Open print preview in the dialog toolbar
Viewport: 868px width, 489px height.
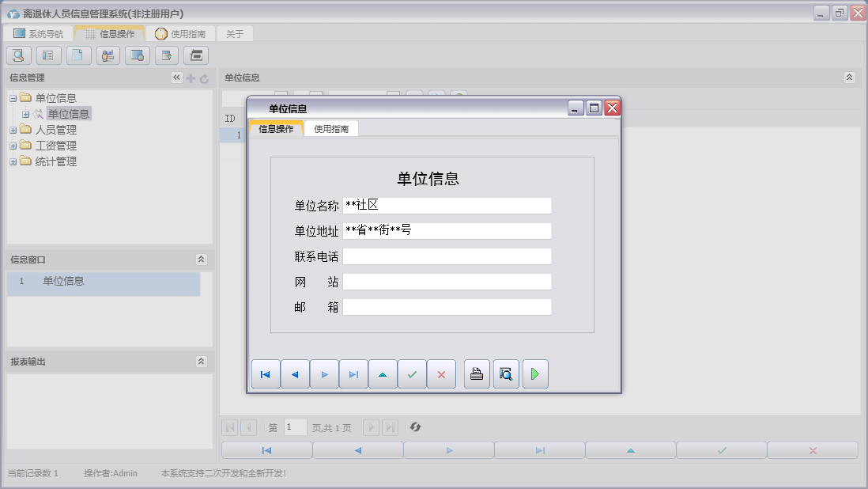click(506, 374)
